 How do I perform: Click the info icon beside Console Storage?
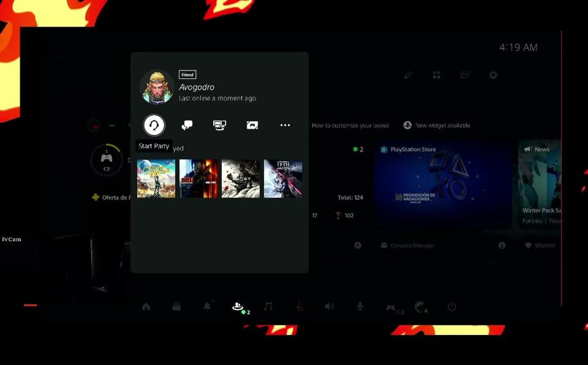[x=502, y=245]
